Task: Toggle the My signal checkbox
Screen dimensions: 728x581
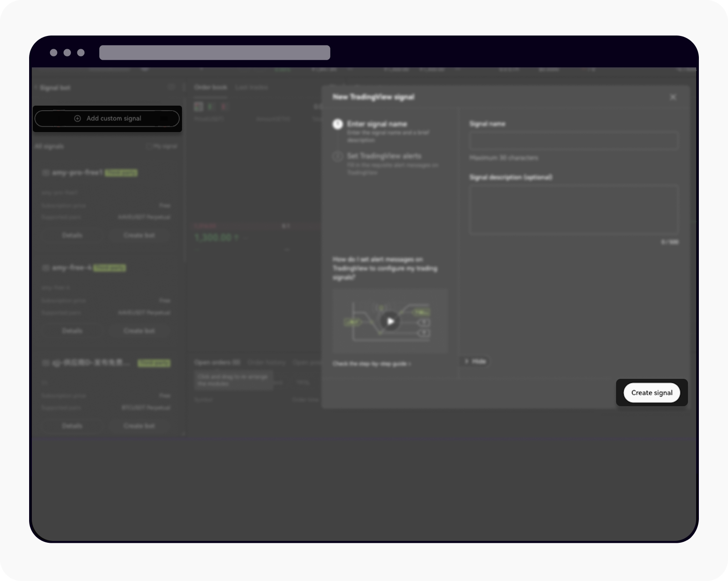Action: coord(149,146)
